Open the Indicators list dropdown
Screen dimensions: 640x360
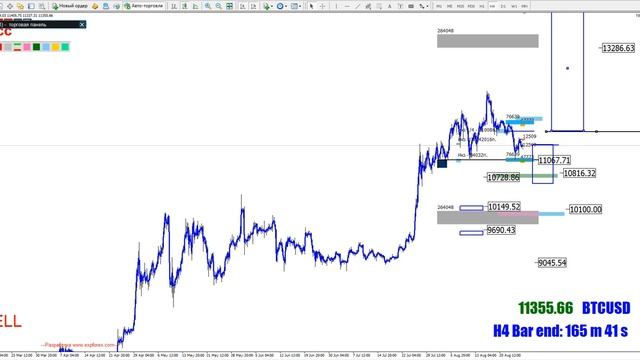pyautogui.click(x=268, y=6)
